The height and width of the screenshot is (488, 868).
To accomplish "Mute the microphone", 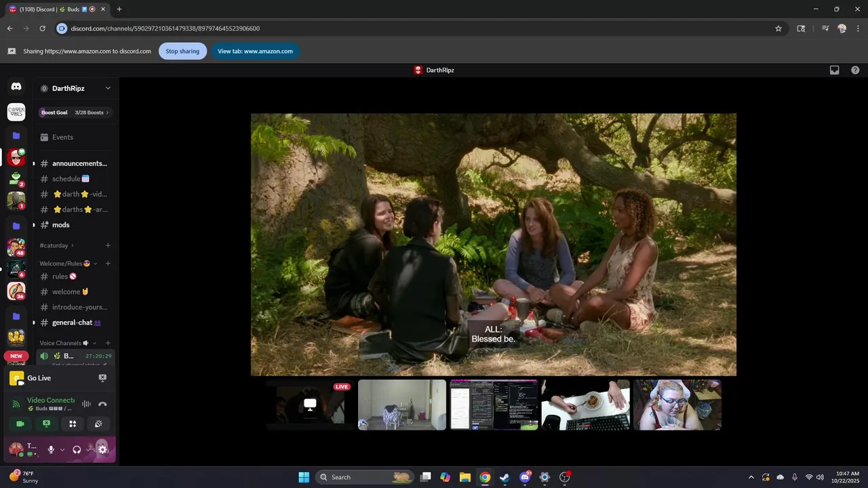I will [x=50, y=449].
